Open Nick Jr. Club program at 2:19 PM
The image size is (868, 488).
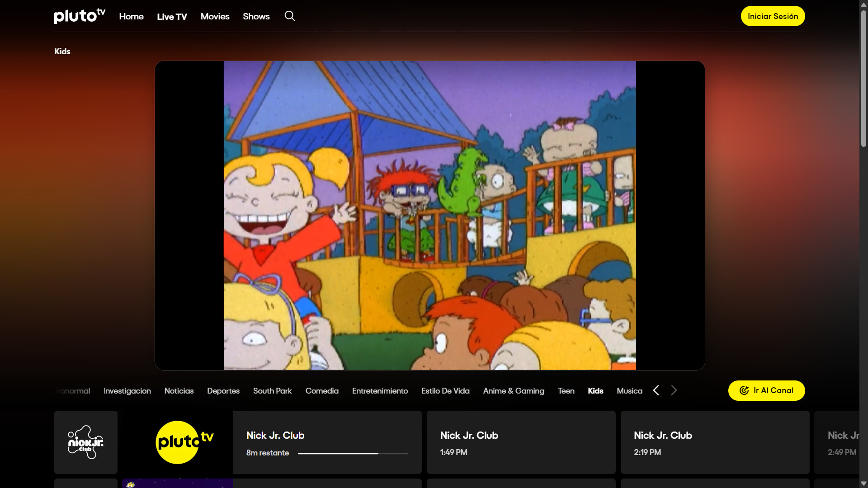(715, 442)
